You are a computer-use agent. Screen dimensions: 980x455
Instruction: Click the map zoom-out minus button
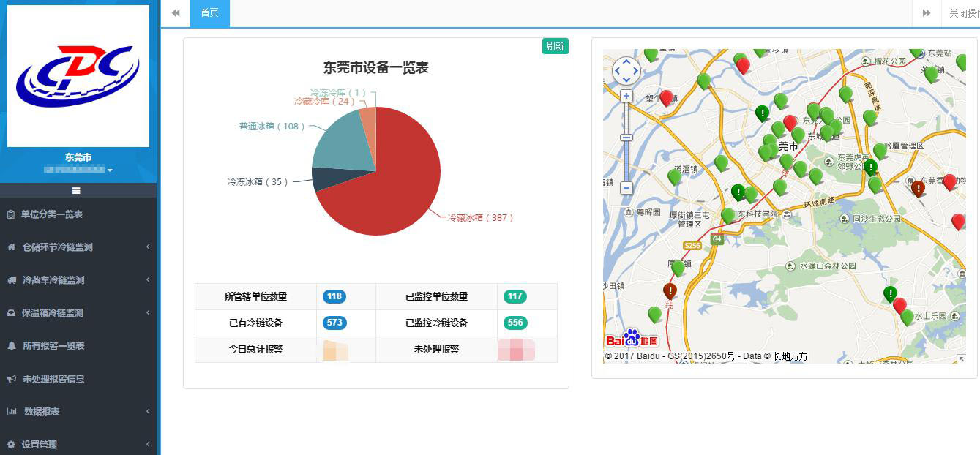[x=626, y=188]
